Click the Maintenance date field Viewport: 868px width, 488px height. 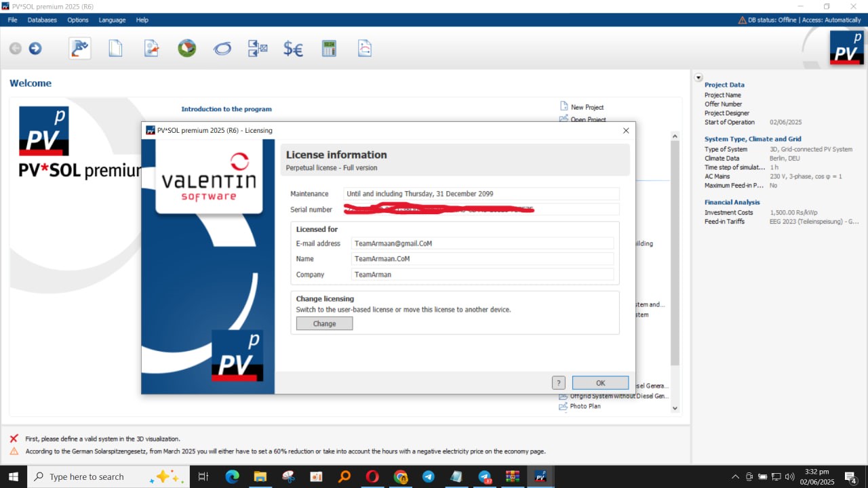[x=481, y=194]
